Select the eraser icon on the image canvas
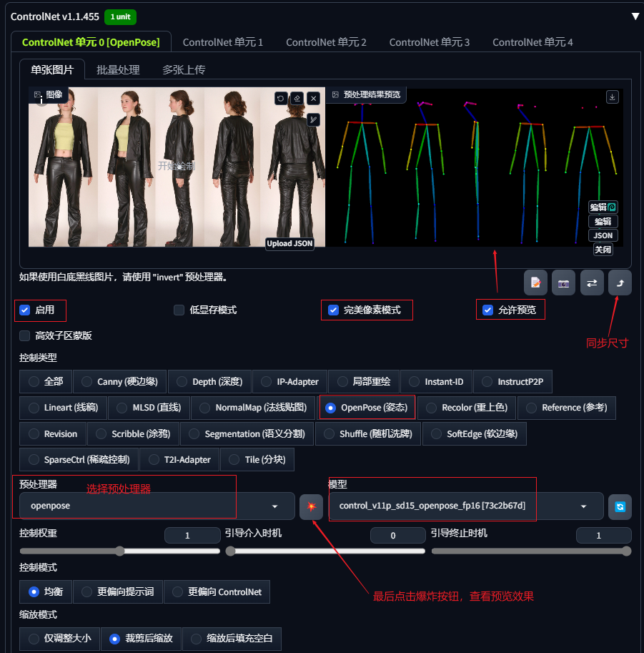 pyautogui.click(x=297, y=99)
